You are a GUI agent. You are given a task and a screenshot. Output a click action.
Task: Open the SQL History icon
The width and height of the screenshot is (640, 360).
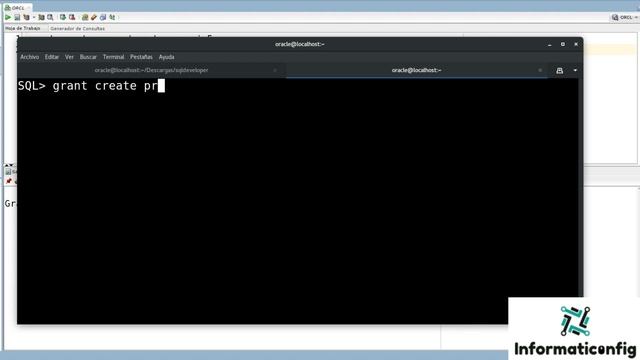pos(103,17)
